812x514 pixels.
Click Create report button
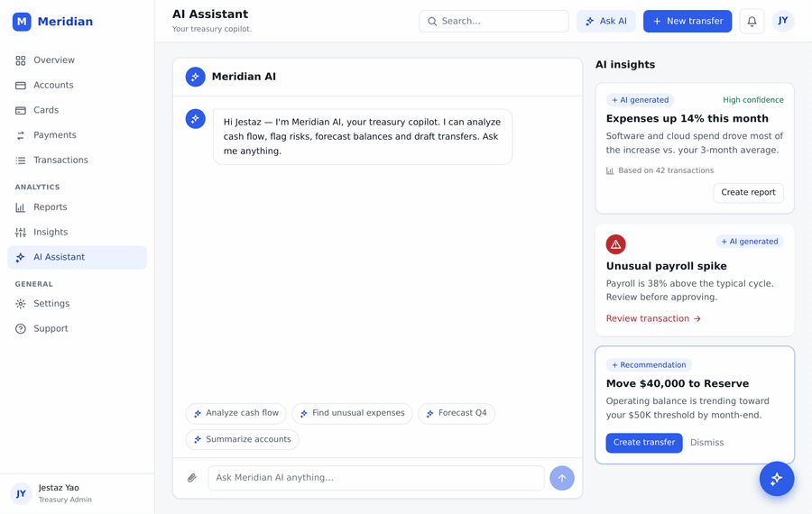tap(748, 193)
